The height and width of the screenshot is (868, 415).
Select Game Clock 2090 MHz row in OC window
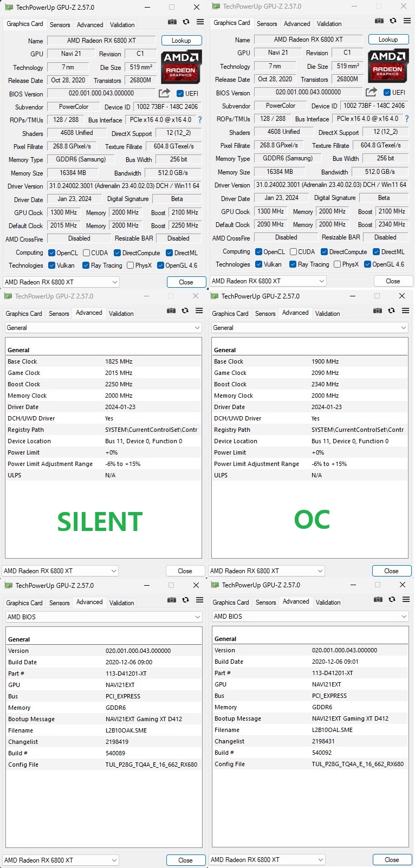coord(309,373)
